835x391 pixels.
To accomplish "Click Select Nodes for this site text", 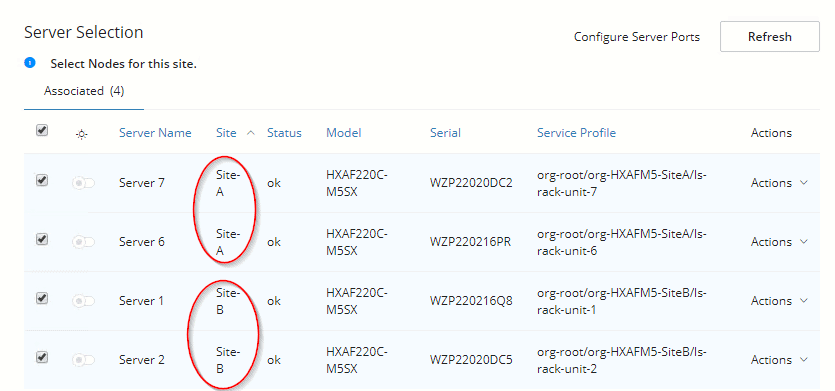I will 124,64.
